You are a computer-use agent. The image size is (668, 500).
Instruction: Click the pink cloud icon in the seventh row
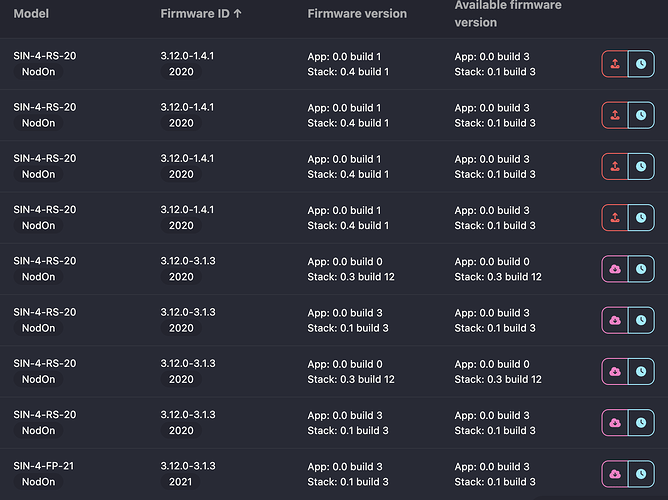coord(614,371)
